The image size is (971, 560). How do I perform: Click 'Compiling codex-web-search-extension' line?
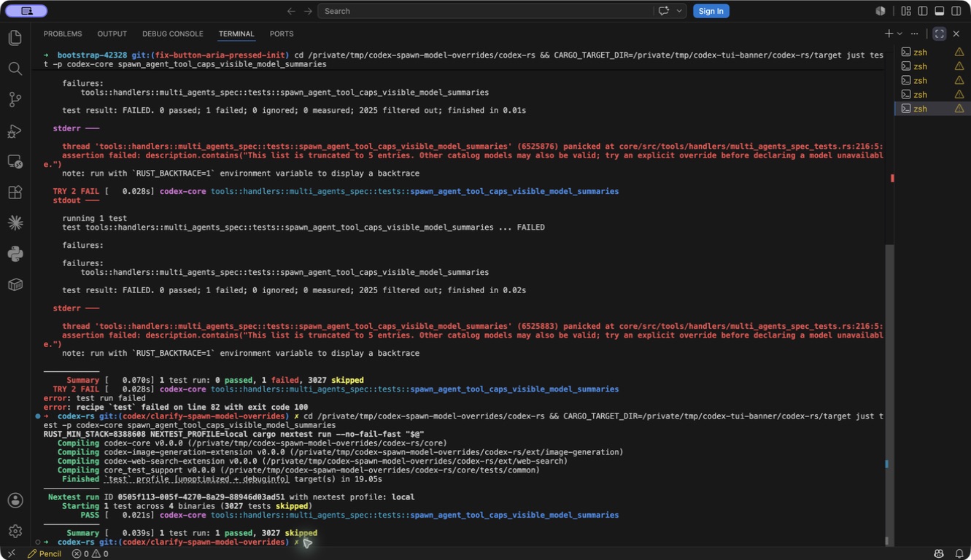(312, 461)
